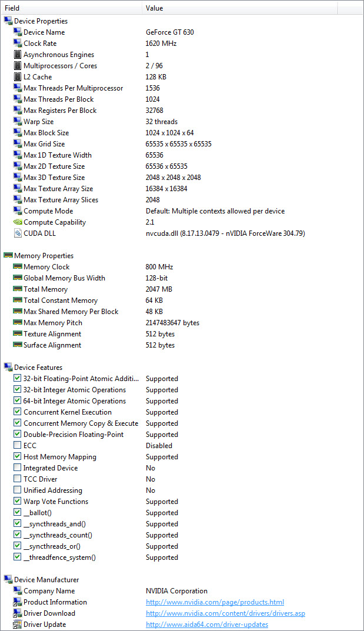This screenshot has width=364, height=631.
Task: Click the Device Features section icon
Action: (8, 367)
